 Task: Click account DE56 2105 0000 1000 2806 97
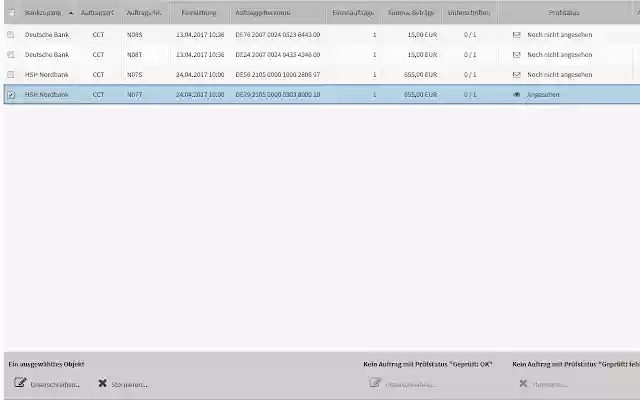tap(278, 75)
